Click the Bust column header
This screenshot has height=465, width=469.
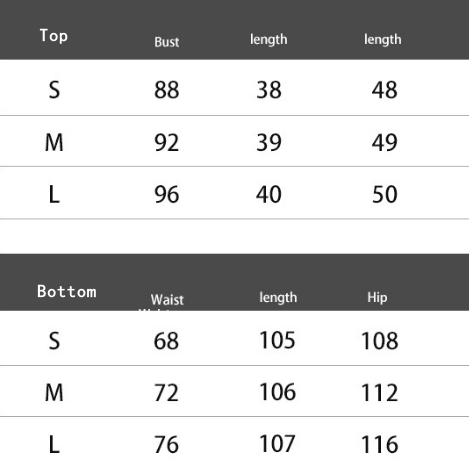pyautogui.click(x=167, y=42)
